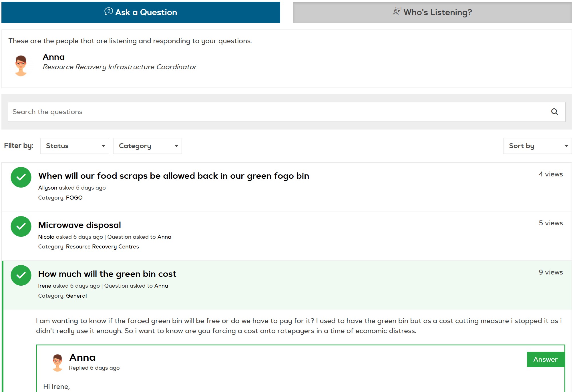Viewport: 573px width, 392px height.
Task: Open the Category filter dropdown
Action: [148, 146]
